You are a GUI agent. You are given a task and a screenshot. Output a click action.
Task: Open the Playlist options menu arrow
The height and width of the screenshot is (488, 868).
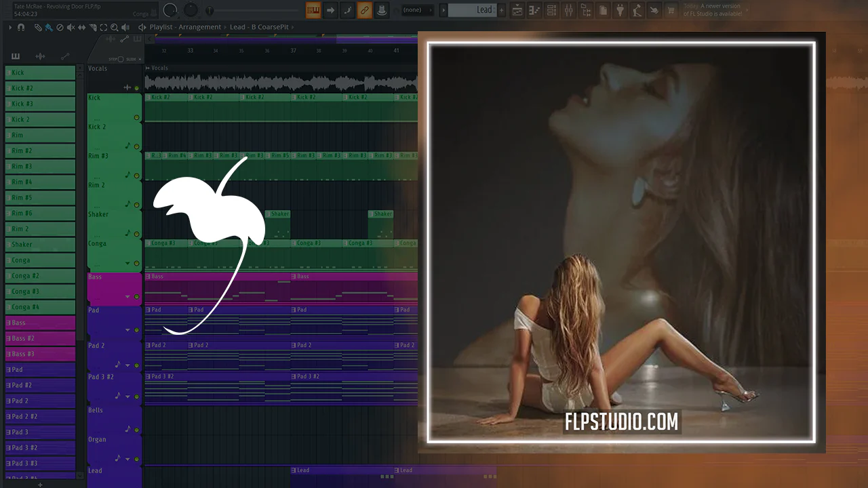(10, 27)
